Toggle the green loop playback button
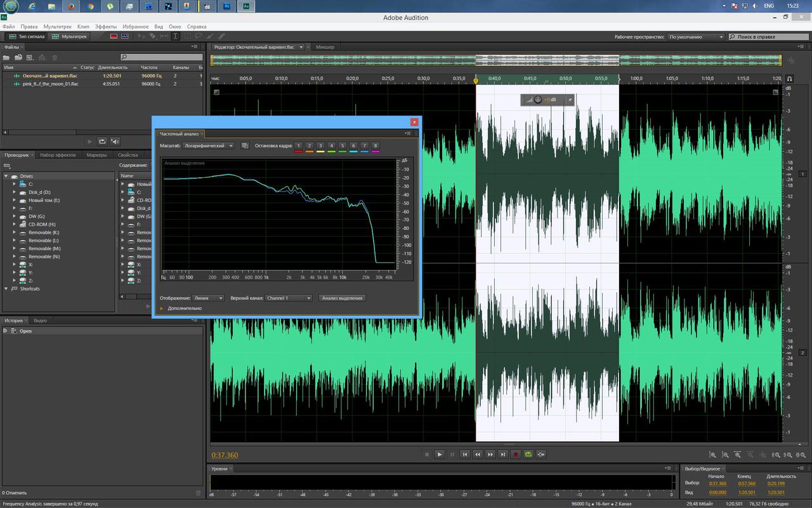 pyautogui.click(x=528, y=455)
